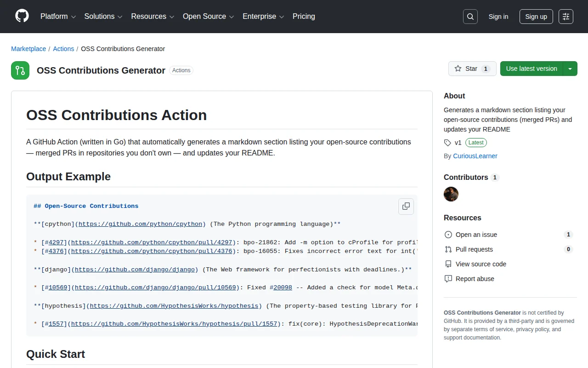
Task: Click the View source code repo icon
Action: pyautogui.click(x=448, y=264)
